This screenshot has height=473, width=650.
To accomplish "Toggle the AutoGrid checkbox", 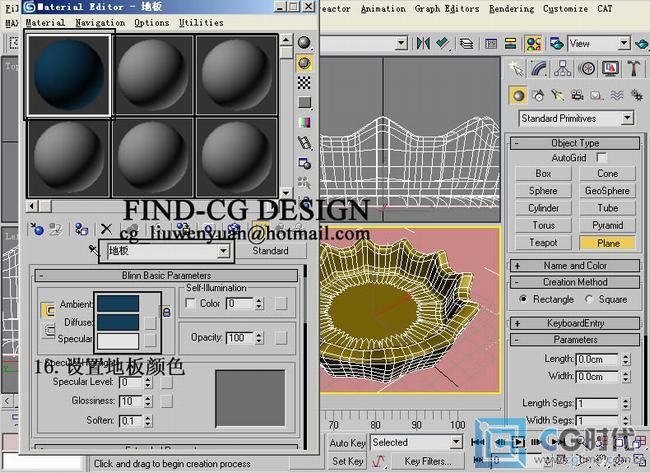I will [601, 158].
